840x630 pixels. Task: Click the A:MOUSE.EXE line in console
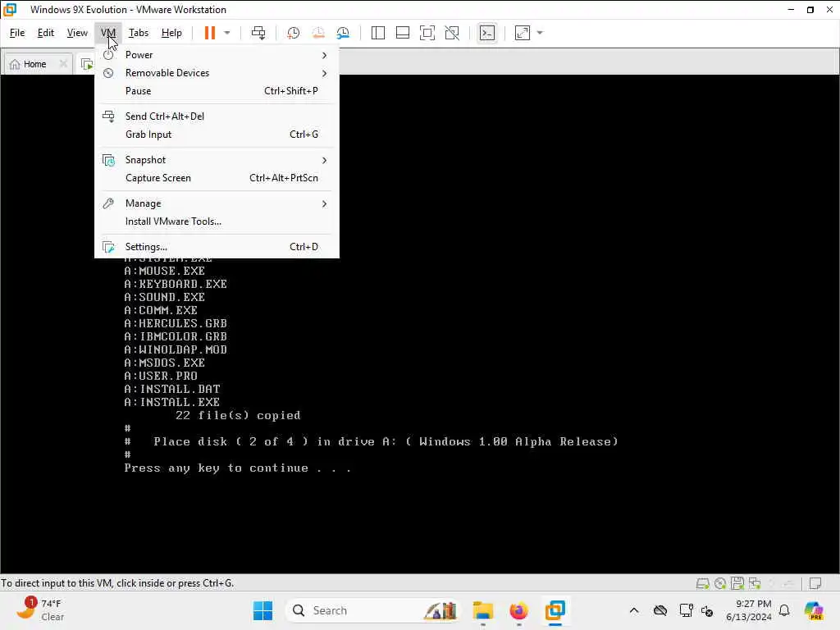(x=164, y=271)
